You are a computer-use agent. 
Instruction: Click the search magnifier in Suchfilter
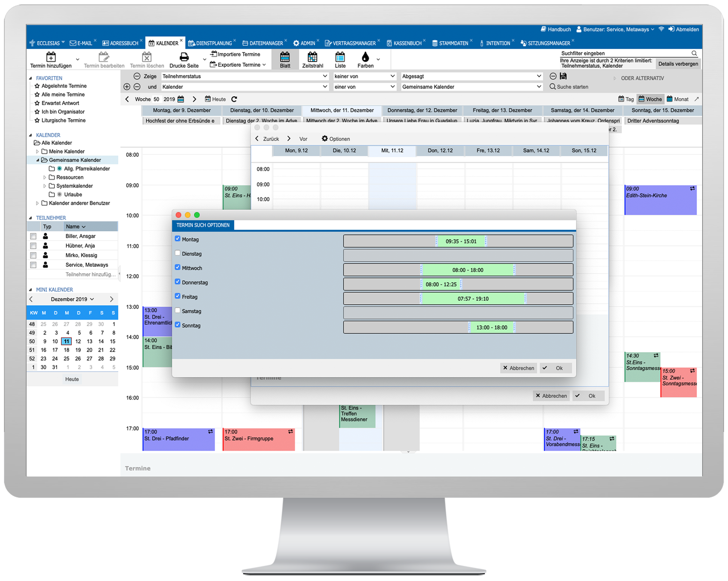pyautogui.click(x=694, y=53)
